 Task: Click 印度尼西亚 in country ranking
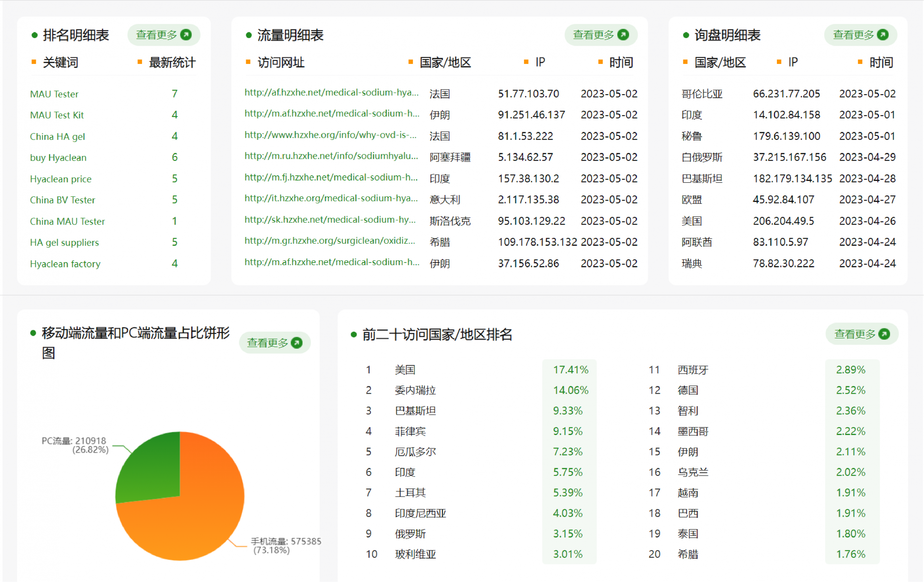(x=421, y=513)
